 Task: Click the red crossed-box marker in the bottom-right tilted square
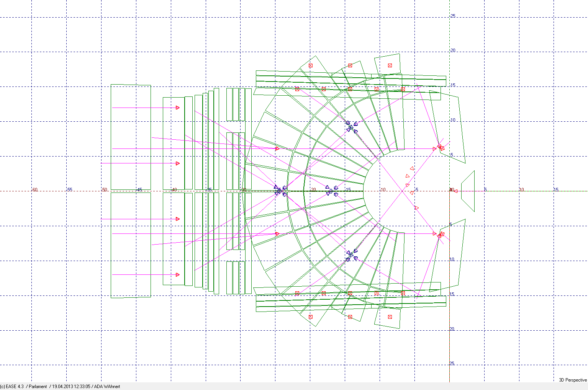[x=390, y=317]
